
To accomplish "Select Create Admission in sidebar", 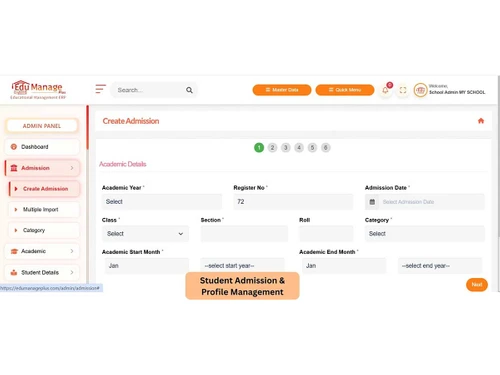I will click(44, 189).
